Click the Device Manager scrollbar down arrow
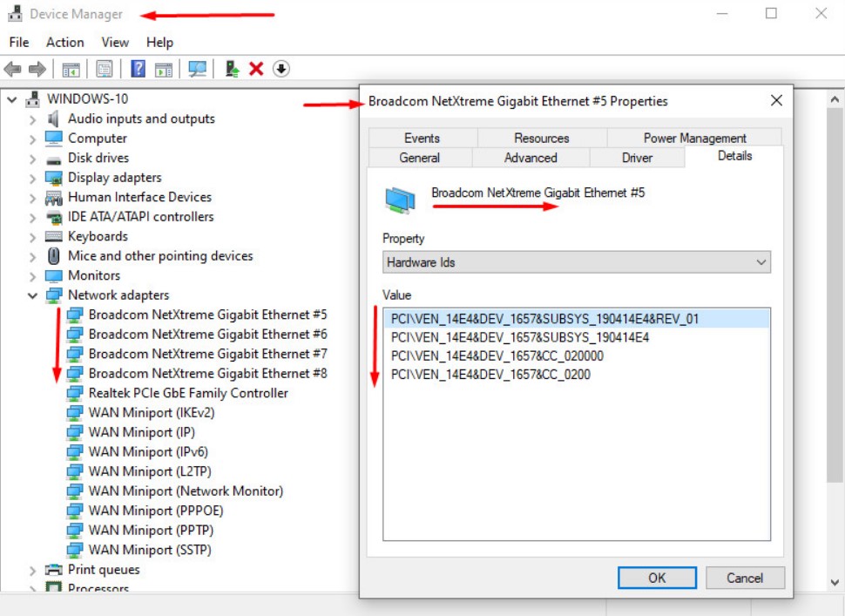The width and height of the screenshot is (845, 616). [x=835, y=582]
